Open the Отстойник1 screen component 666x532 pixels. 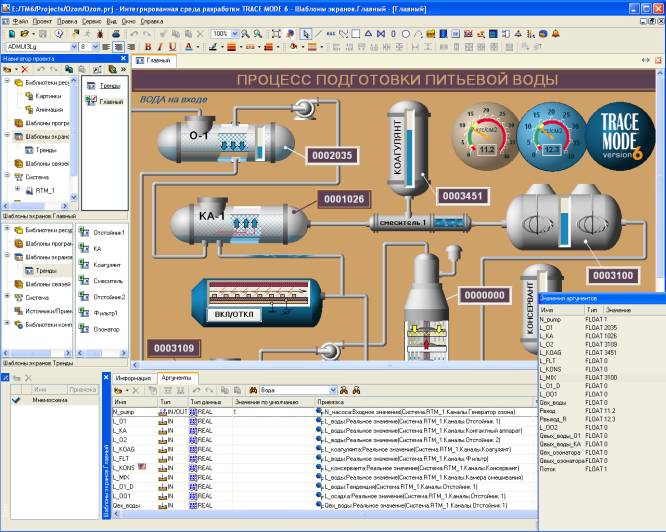click(109, 232)
